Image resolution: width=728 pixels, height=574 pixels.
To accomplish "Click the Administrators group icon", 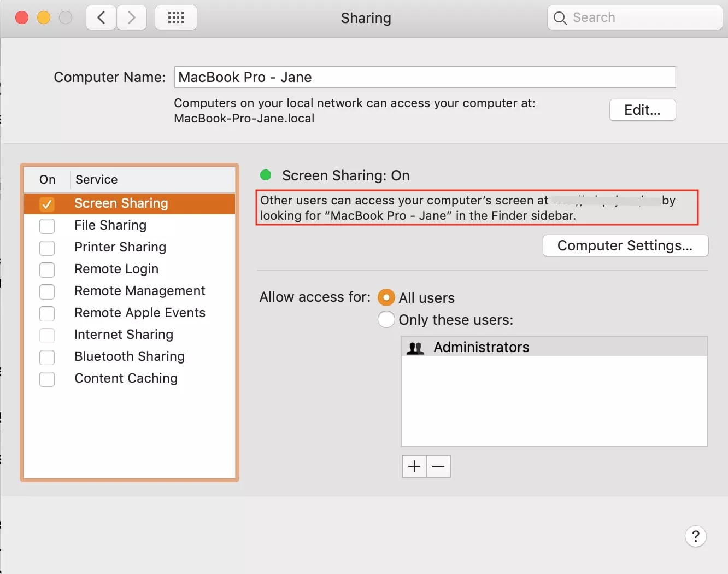I will (415, 348).
